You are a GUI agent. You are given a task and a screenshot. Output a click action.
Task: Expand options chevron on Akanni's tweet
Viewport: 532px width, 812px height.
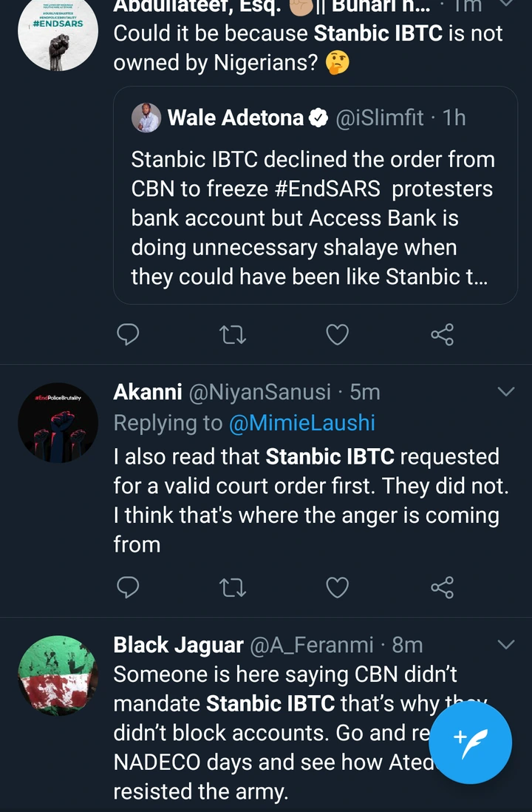point(505,392)
